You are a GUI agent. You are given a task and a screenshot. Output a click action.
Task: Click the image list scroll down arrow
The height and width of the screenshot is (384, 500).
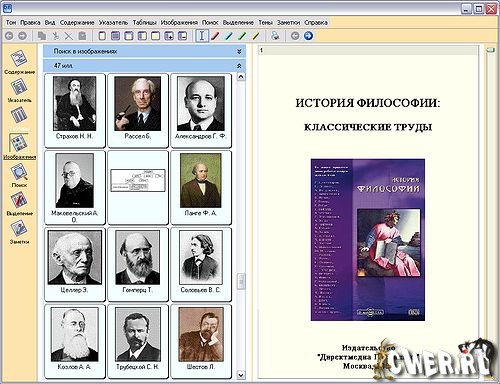(241, 375)
